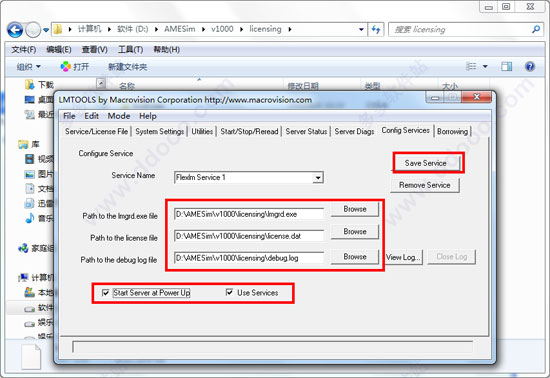
Task: Select the 桌面 item in navigation pane
Action: pos(39,100)
